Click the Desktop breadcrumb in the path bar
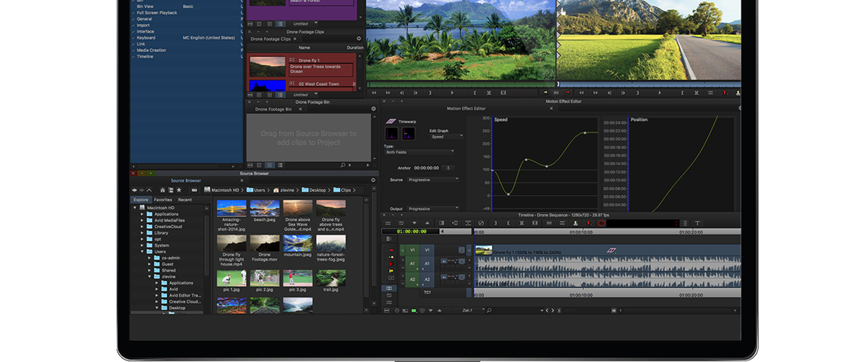Screen dimensions: 868x362 pos(312,190)
